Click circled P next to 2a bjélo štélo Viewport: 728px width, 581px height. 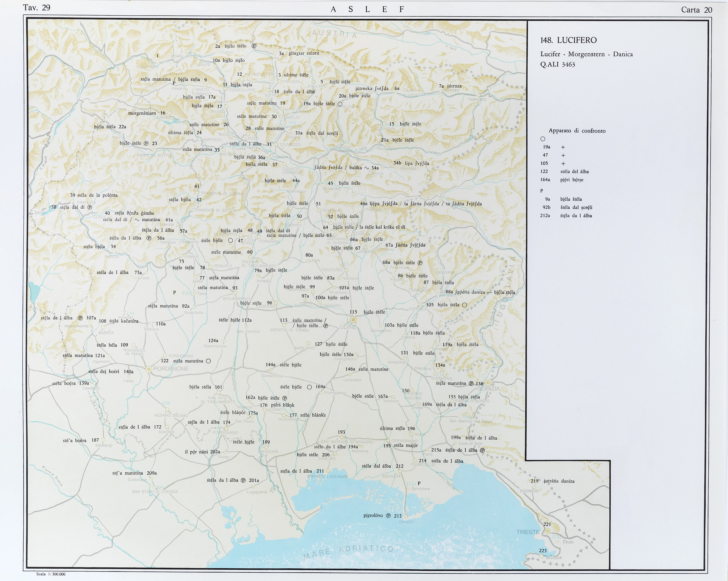[x=254, y=46]
